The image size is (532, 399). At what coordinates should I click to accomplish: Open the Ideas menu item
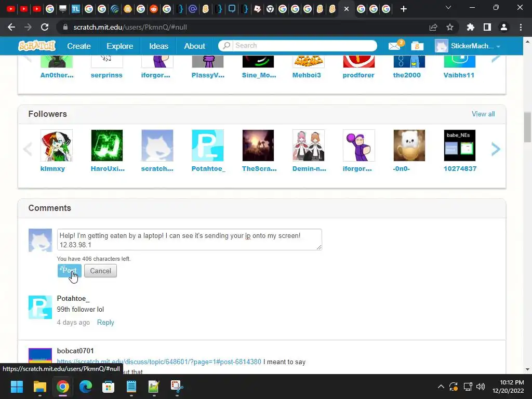point(158,46)
